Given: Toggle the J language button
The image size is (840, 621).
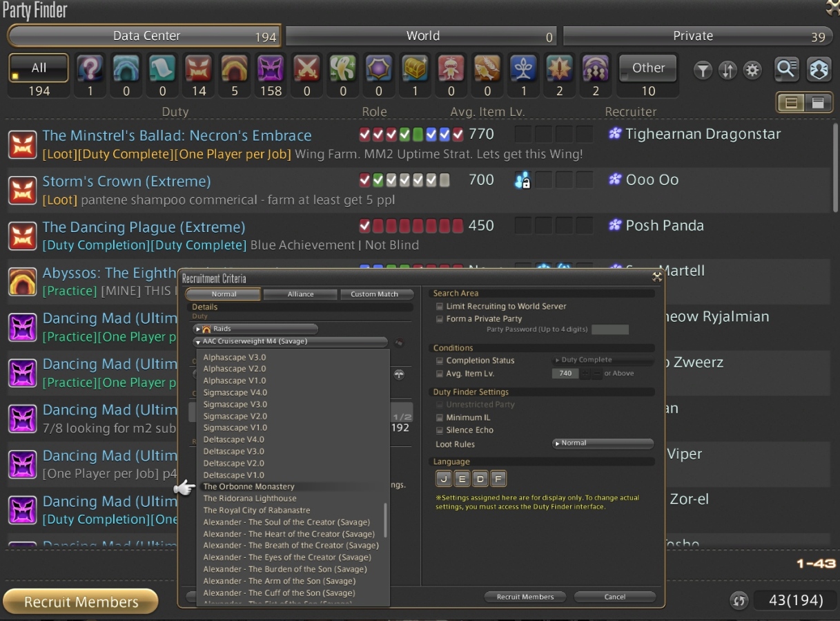Looking at the screenshot, I should (444, 479).
